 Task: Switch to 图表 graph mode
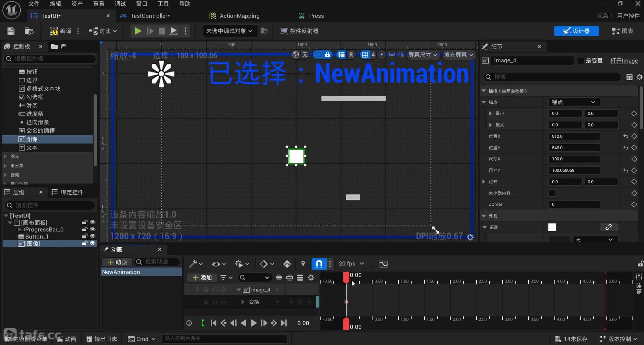coord(623,31)
